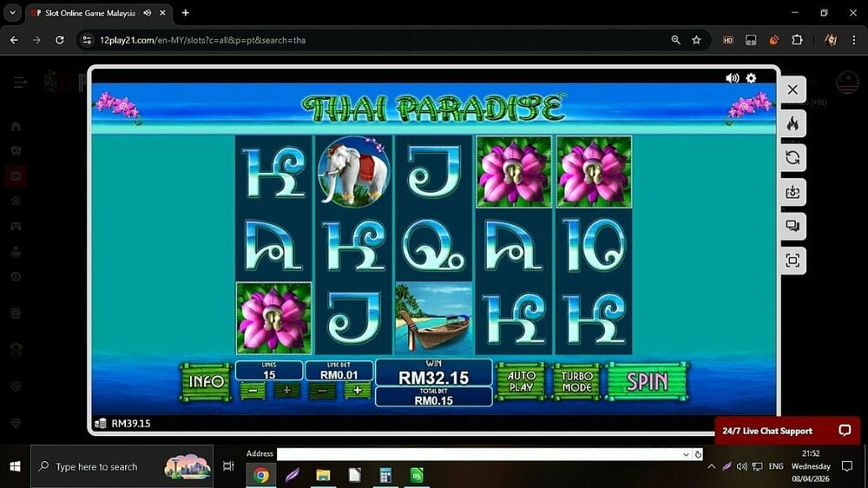
Task: Click the flame hot games icon
Action: [x=792, y=124]
